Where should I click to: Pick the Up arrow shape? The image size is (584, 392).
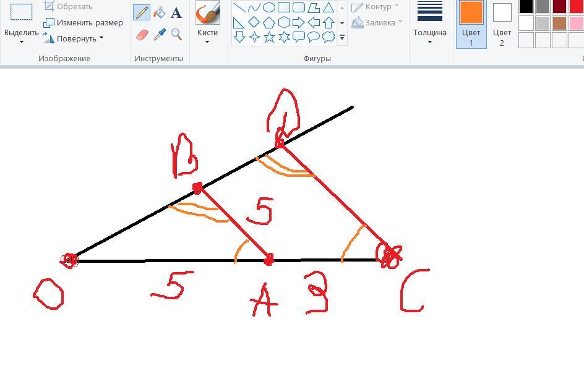(328, 22)
